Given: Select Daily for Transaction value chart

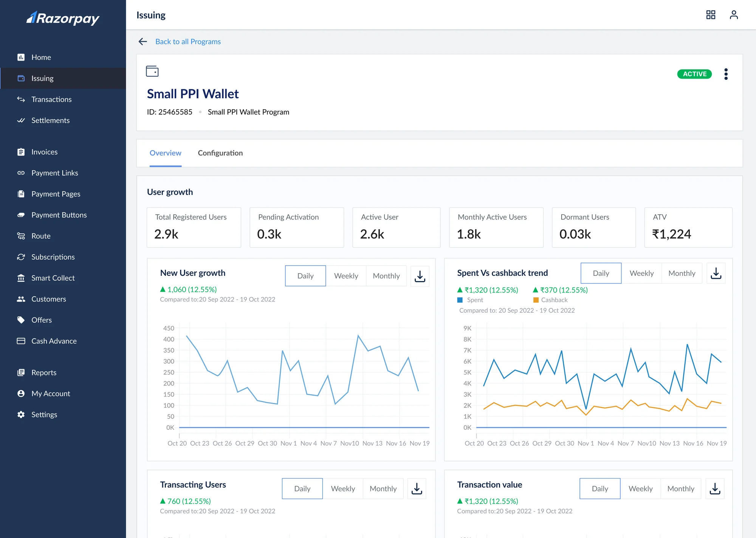Looking at the screenshot, I should (x=600, y=489).
